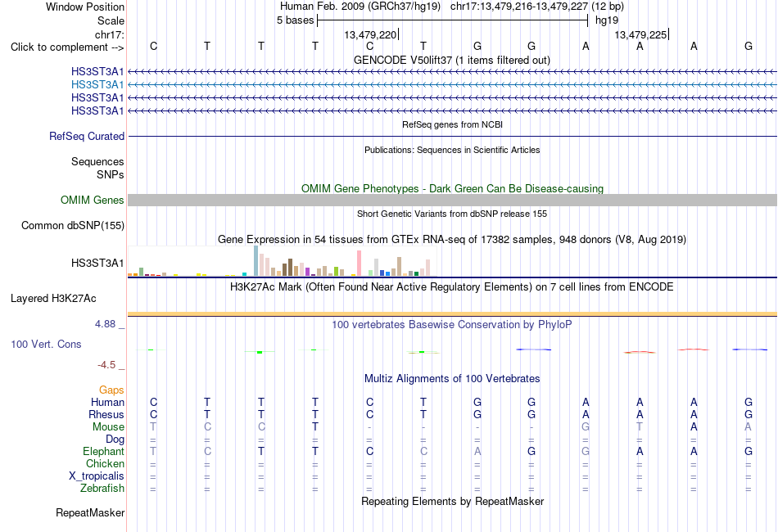Select the Zebrafish alignment row label
This screenshot has width=778, height=532.
pos(102,489)
